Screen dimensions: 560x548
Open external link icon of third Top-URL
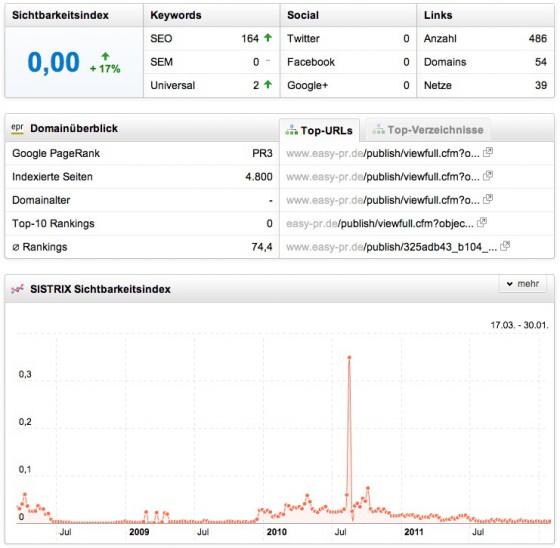point(488,199)
